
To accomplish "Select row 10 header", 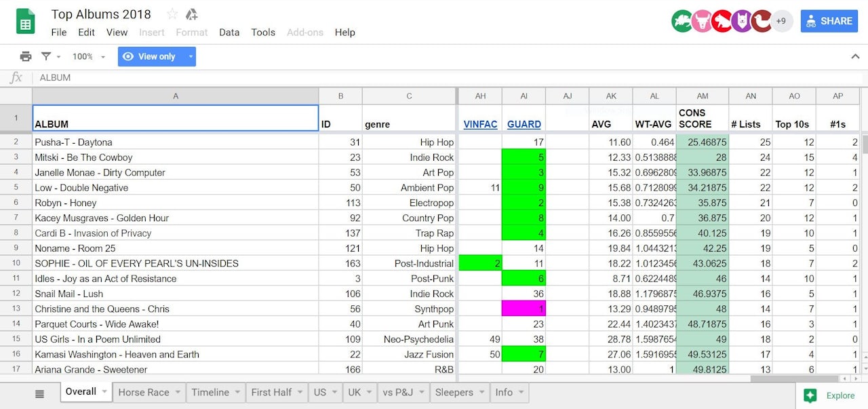I will click(x=16, y=263).
